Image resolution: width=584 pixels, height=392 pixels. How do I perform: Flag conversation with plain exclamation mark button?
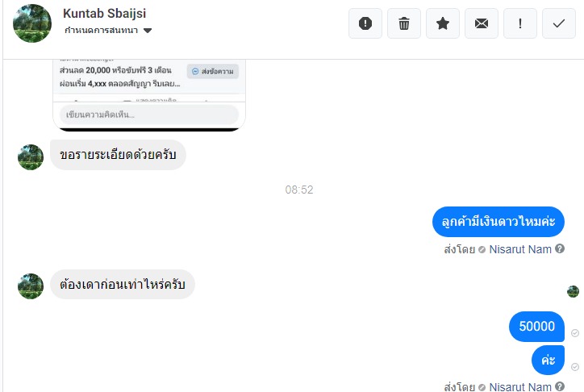click(x=520, y=23)
